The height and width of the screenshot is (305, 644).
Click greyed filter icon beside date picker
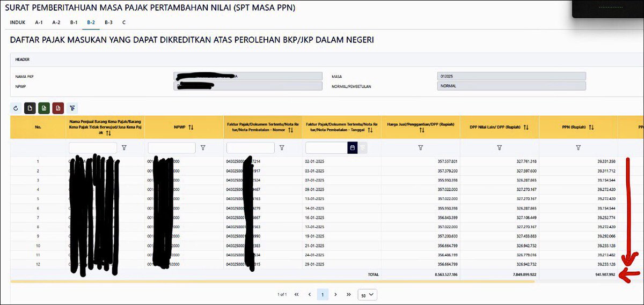[363, 147]
